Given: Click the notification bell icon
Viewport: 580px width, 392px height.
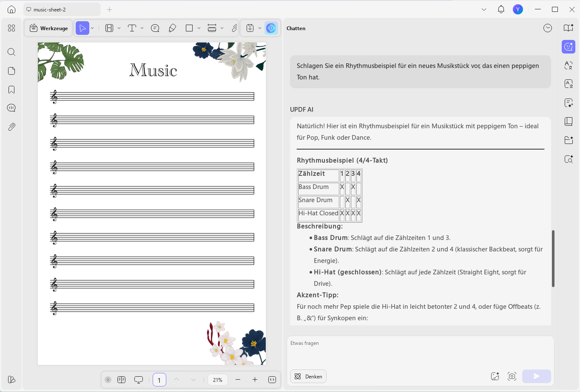Looking at the screenshot, I should (501, 9).
